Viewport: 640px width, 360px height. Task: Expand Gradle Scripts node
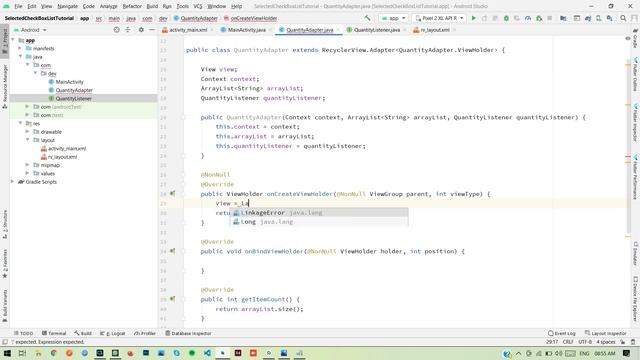(x=13, y=182)
